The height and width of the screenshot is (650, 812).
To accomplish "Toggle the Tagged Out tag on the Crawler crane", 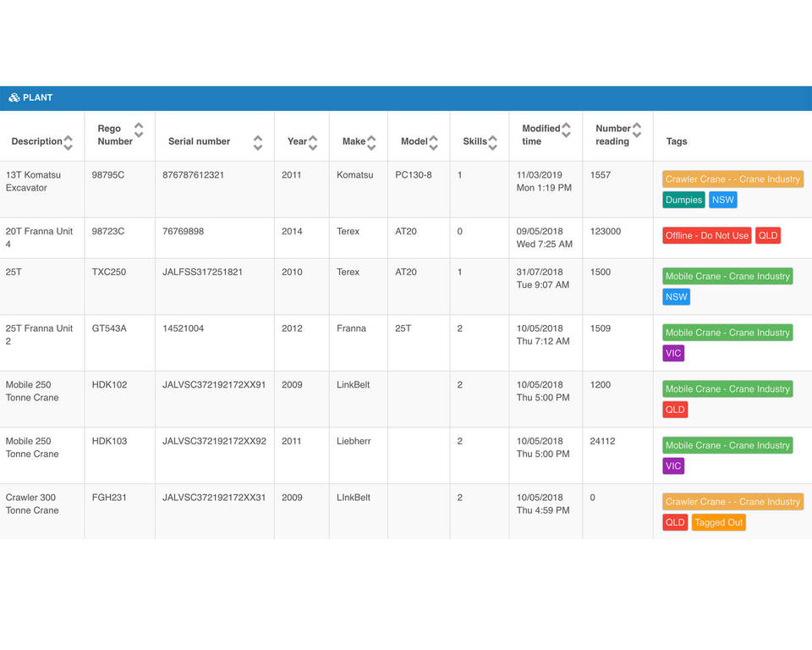I will [718, 522].
